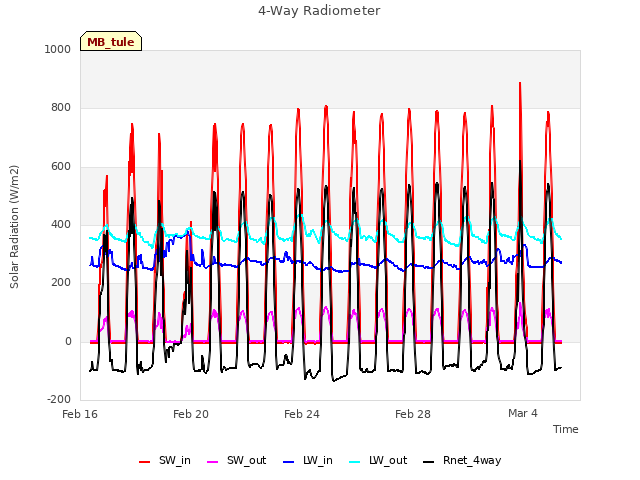Click the black Rnet_4way legend swatch
640x480 pixels.
tap(429, 462)
